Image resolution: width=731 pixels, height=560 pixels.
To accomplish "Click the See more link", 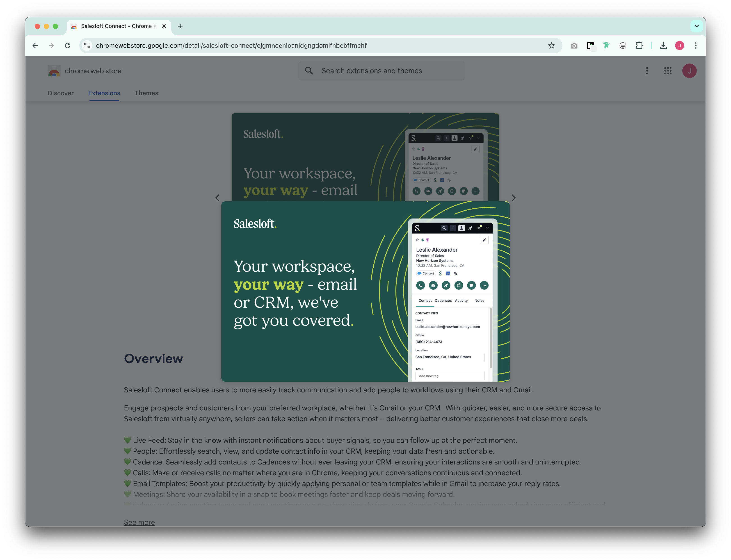I will 139,522.
